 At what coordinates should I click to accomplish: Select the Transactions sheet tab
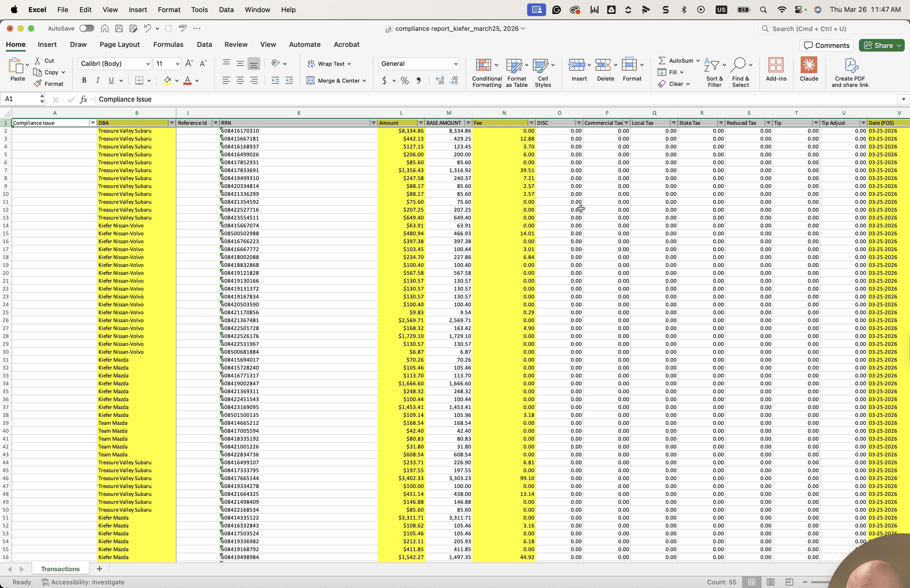(60, 569)
